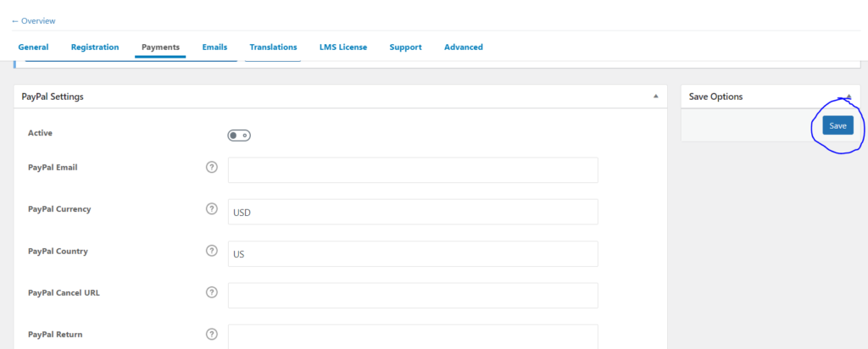Switch to the Registration tab

coord(95,47)
